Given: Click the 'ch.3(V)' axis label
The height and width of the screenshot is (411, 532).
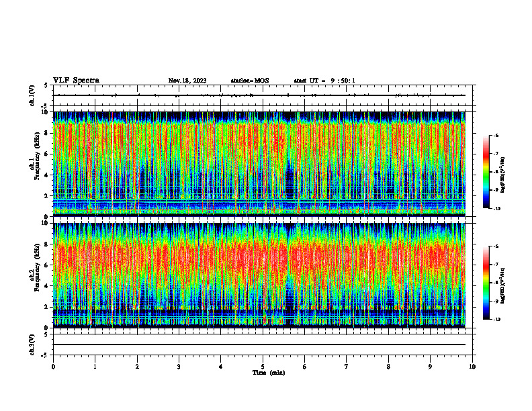Looking at the screenshot, I should click(x=32, y=345).
